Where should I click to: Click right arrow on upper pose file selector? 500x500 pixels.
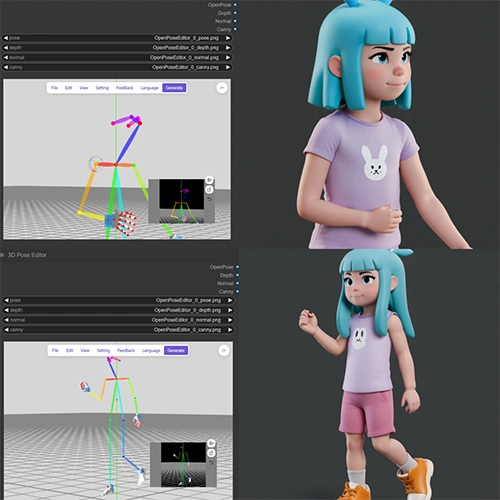pyautogui.click(x=228, y=38)
